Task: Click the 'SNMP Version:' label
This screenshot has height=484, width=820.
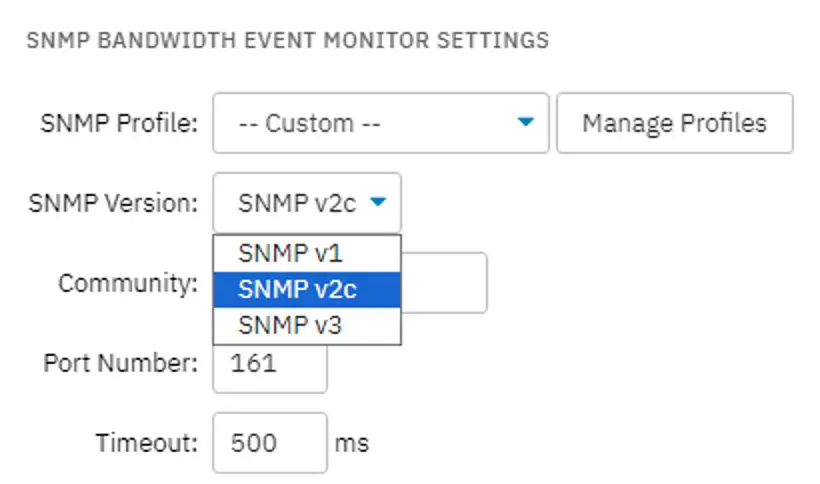Action: click(113, 203)
